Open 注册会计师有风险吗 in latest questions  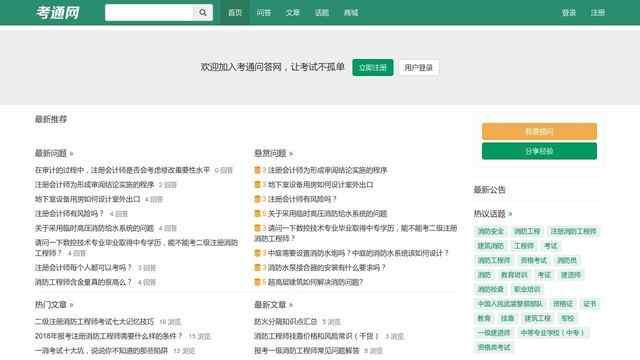point(70,213)
